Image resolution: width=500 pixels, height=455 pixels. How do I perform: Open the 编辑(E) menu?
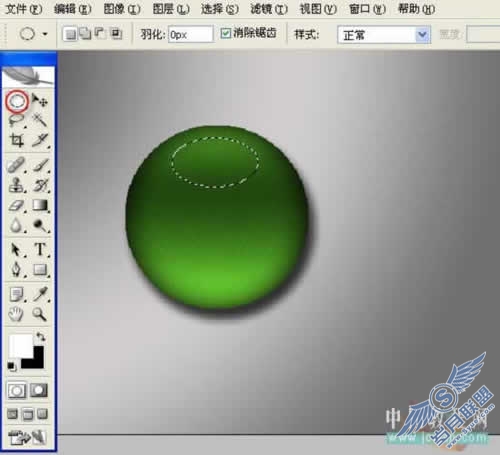click(x=73, y=9)
